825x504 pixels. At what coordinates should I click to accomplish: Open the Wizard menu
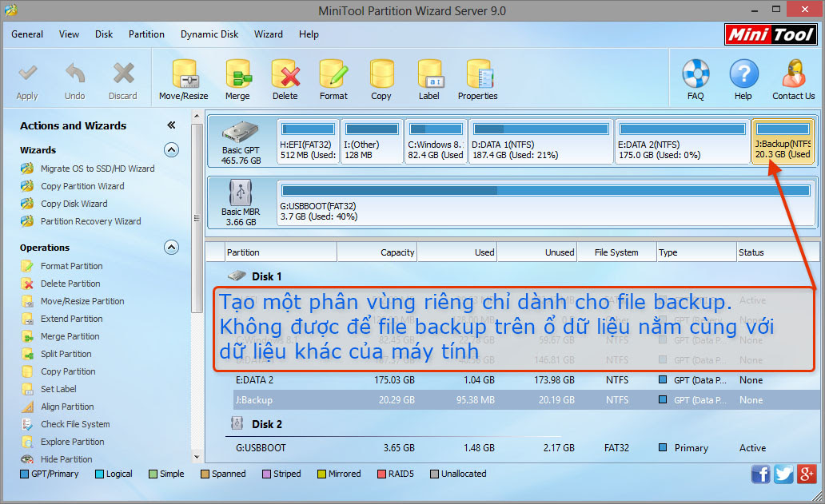click(269, 34)
